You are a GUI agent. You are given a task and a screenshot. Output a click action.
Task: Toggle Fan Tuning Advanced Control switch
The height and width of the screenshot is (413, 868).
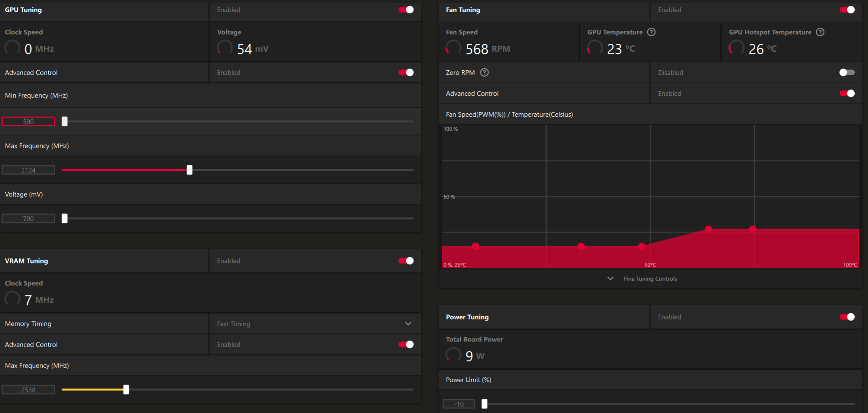pos(847,94)
